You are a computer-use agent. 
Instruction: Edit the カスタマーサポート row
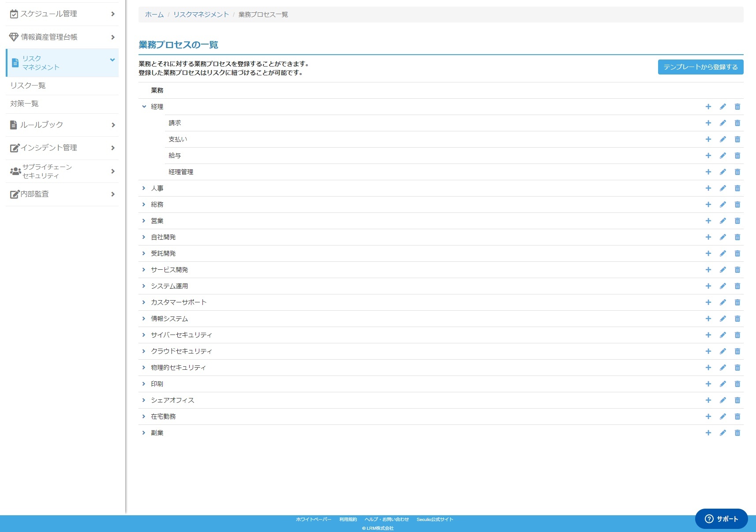[722, 302]
